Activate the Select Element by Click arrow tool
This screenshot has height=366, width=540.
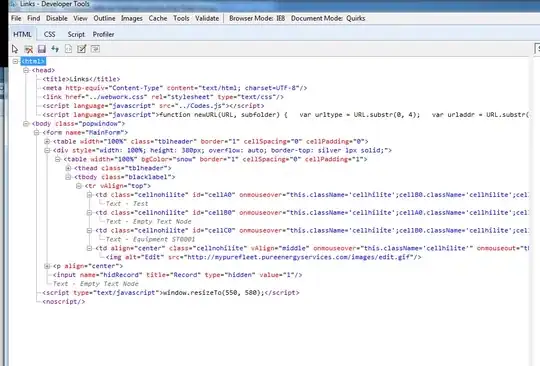pyautogui.click(x=15, y=49)
